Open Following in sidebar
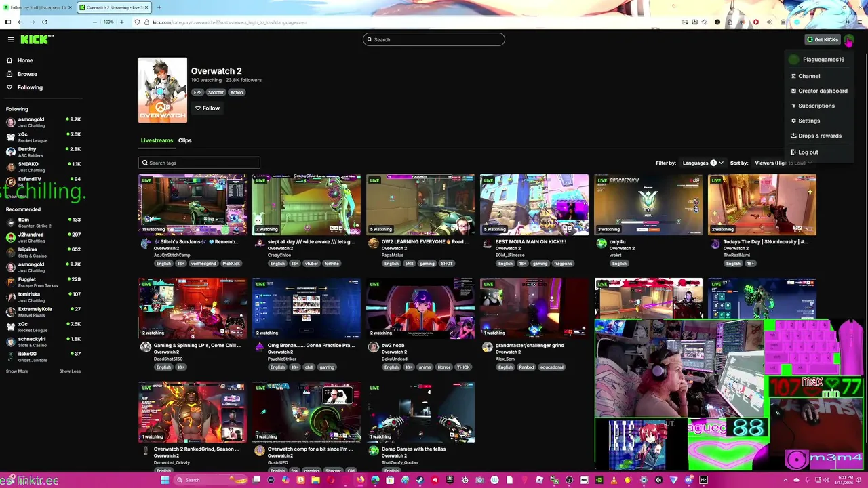 click(30, 87)
